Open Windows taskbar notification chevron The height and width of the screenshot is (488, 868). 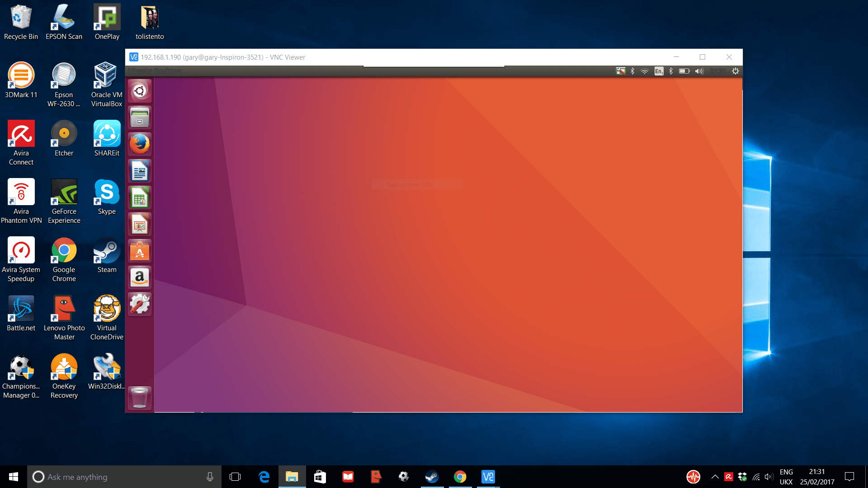(x=713, y=477)
